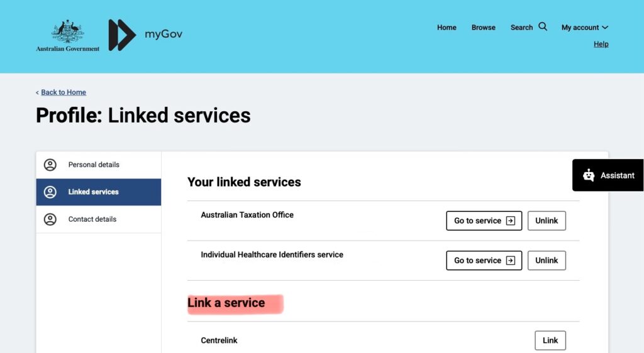
Task: Click the Linked services user icon
Action: 50,192
